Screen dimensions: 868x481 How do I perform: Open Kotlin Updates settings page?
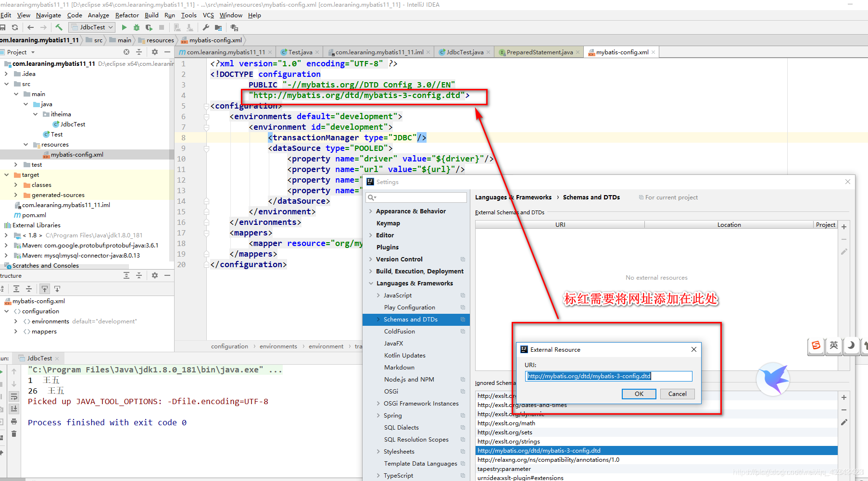point(404,356)
